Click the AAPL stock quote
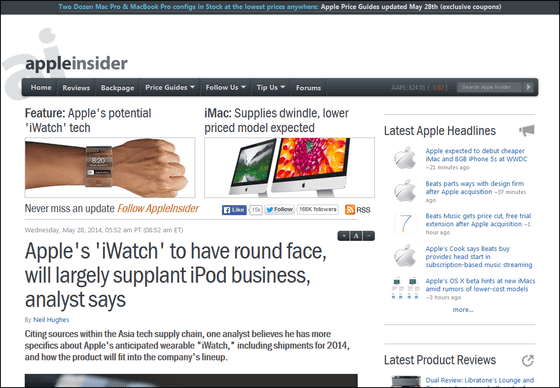 [x=419, y=88]
